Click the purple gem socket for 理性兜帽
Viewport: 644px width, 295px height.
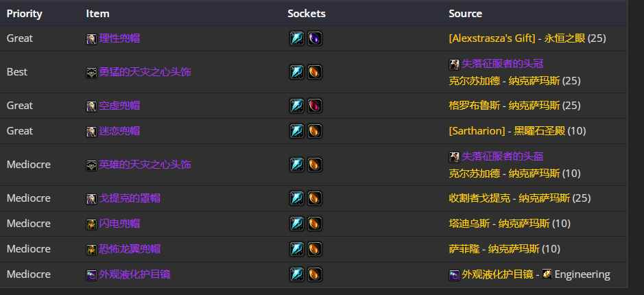[x=315, y=38]
